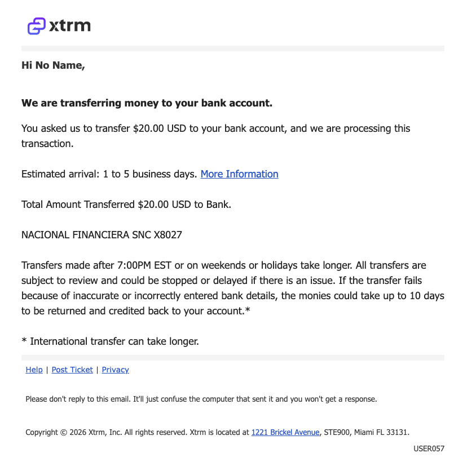Click the gray divider bar beneath the logo
Screen dimensions: 476x471
[233, 48]
